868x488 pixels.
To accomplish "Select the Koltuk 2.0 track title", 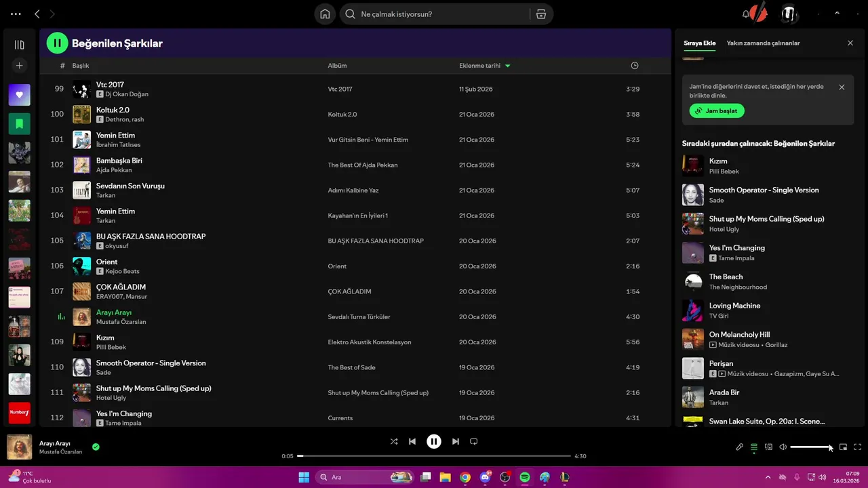I will pos(113,110).
